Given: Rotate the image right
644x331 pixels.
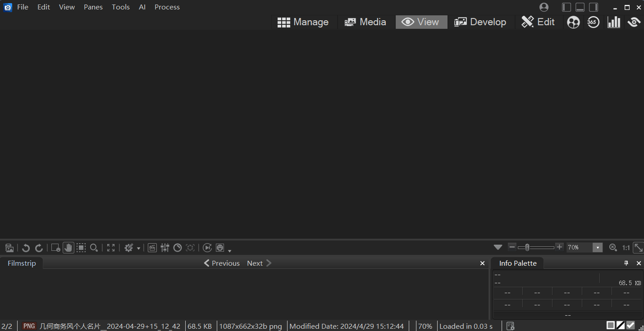Looking at the screenshot, I should pos(39,248).
